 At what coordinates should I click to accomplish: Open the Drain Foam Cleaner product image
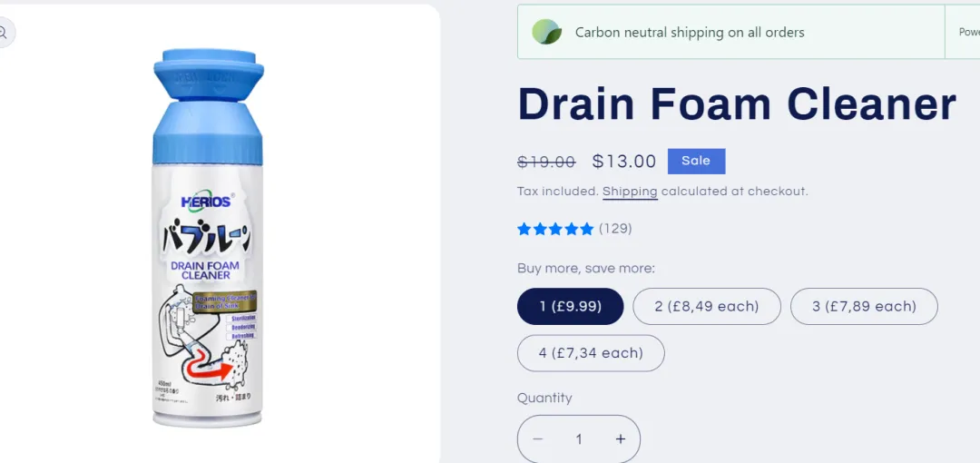(208, 238)
